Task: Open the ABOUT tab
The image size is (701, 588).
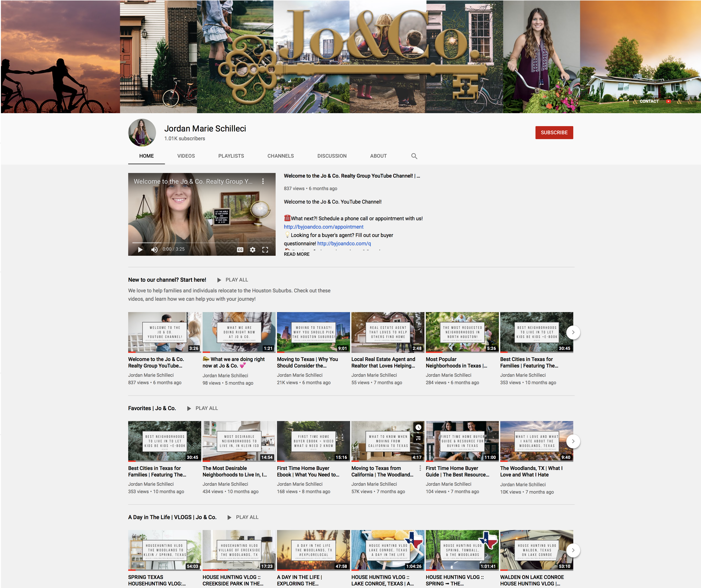Action: click(378, 156)
